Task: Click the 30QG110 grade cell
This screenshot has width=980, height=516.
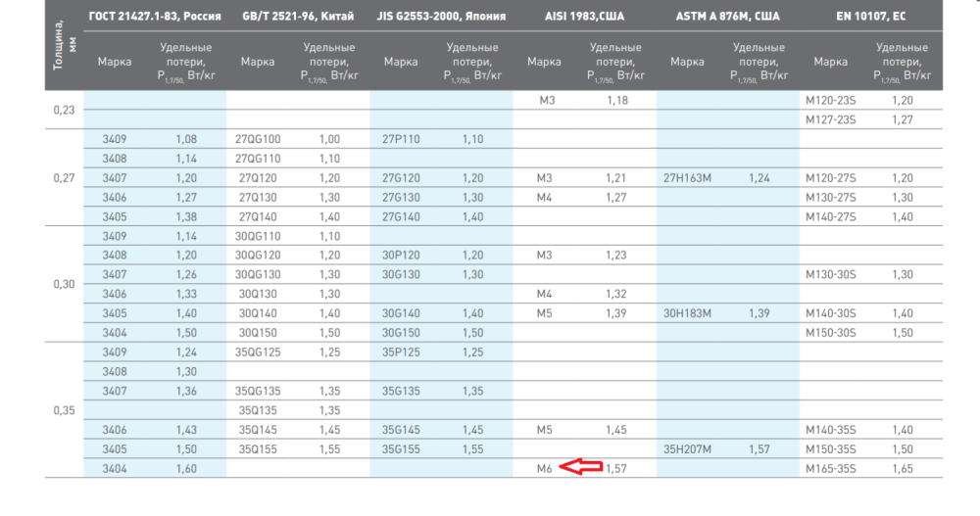Action: click(x=258, y=236)
